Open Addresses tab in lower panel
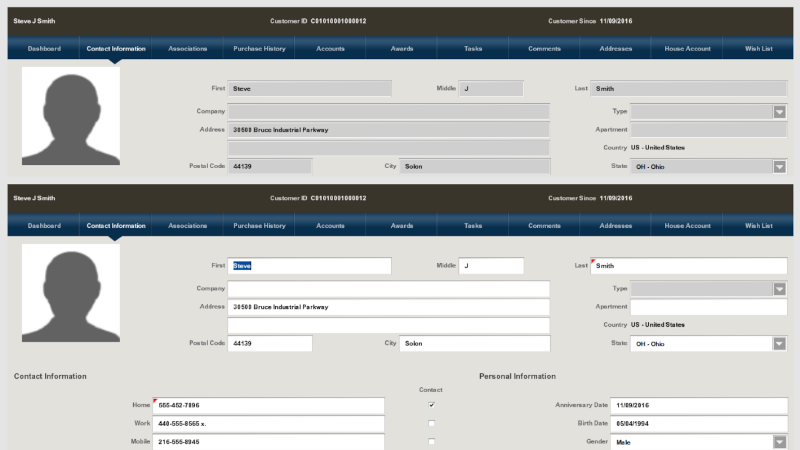800x450 pixels. (615, 226)
